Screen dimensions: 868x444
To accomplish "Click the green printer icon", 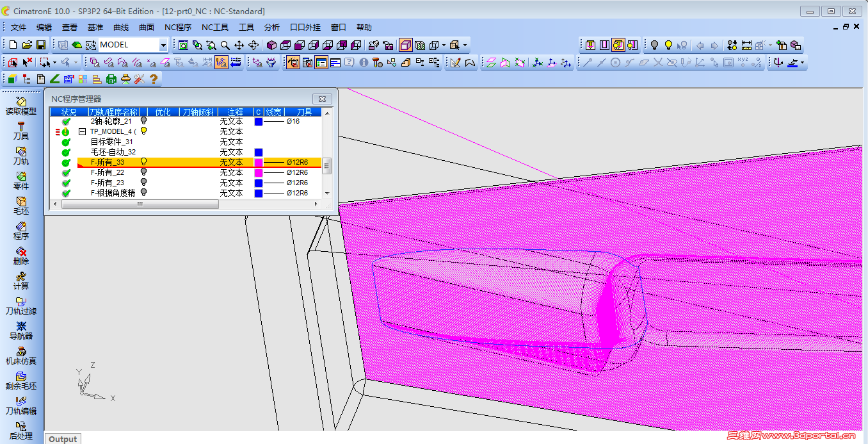I will click(x=111, y=79).
